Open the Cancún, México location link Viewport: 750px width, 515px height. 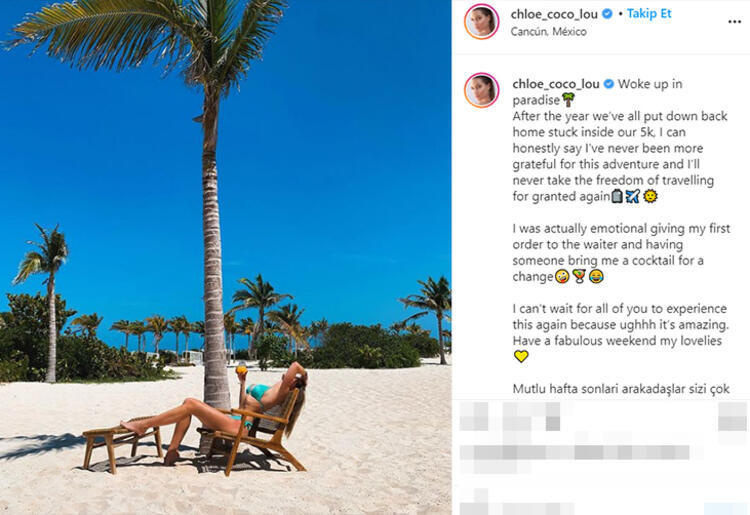[548, 32]
